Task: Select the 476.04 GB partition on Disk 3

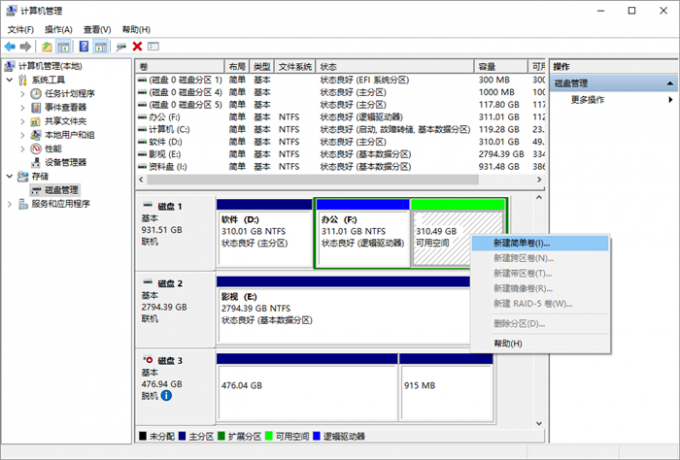Action: pyautogui.click(x=307, y=387)
